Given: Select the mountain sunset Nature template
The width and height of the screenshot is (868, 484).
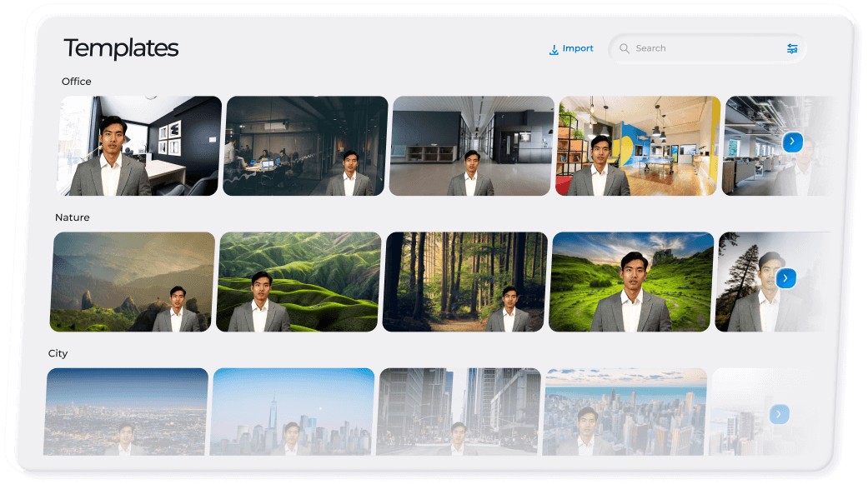Looking at the screenshot, I should coord(130,282).
